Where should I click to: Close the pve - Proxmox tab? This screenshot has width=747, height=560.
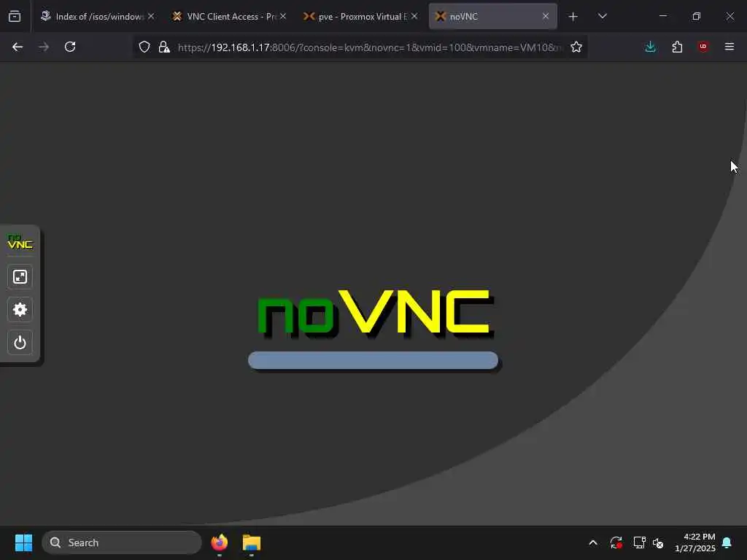click(414, 16)
